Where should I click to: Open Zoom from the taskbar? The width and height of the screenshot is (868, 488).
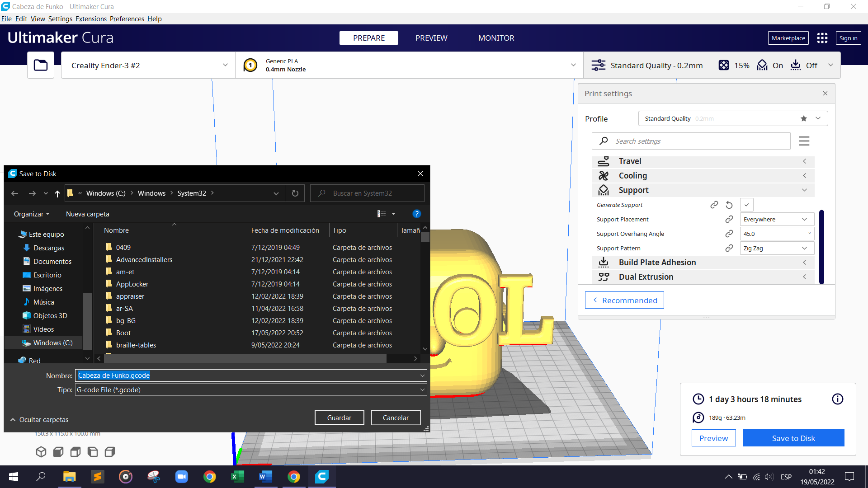coord(181,477)
